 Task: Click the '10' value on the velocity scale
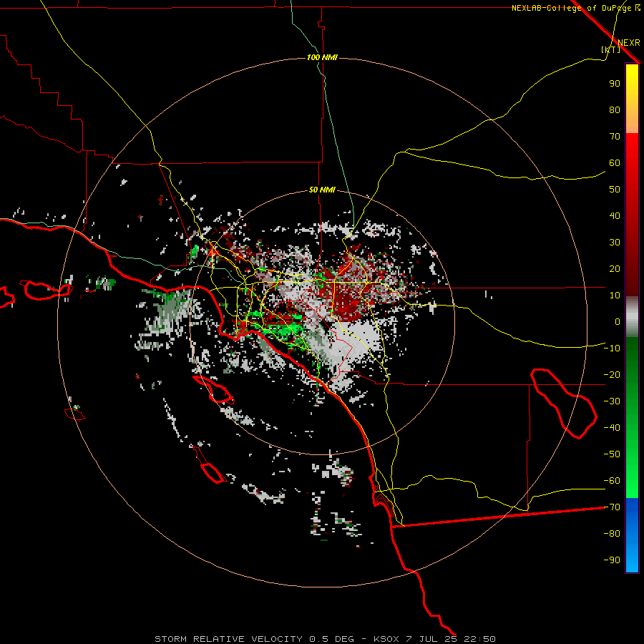click(615, 296)
